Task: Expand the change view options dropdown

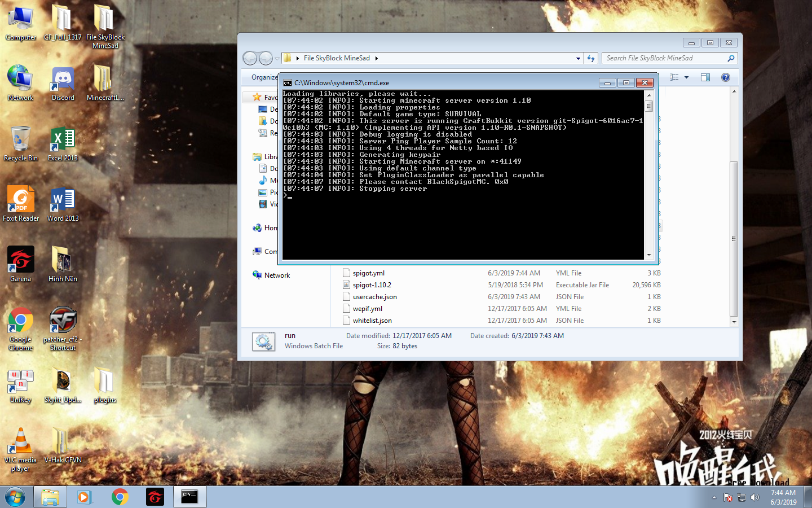Action: point(686,77)
